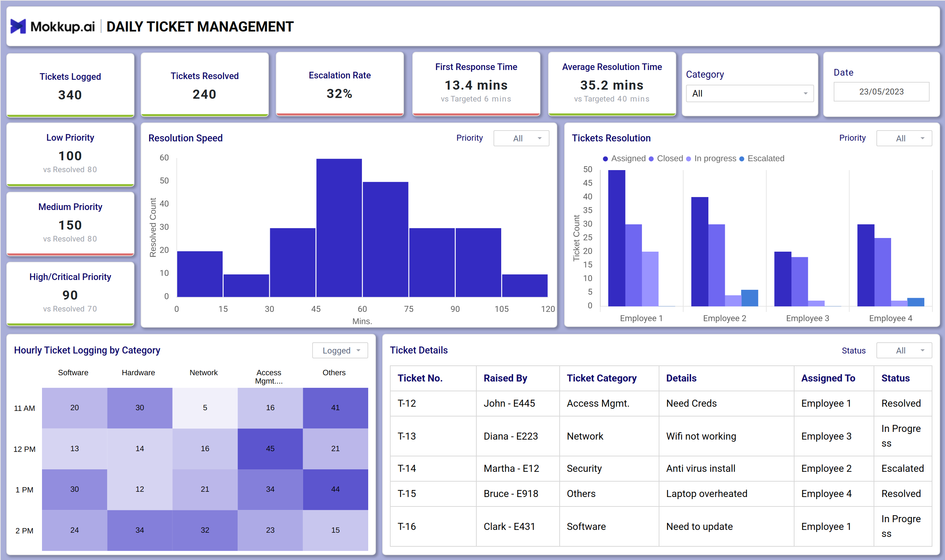This screenshot has width=945, height=560.
Task: Click heatmap cell 2 PM Hardware 34
Action: pyautogui.click(x=140, y=530)
